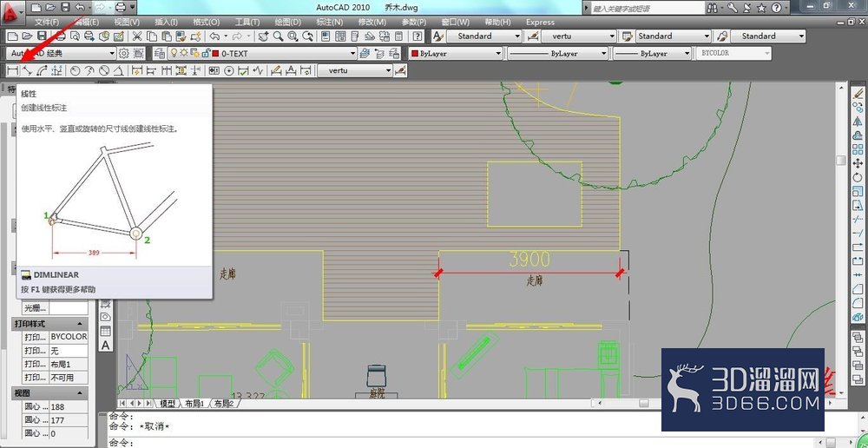This screenshot has height=448, width=868.
Task: Select the Linear dimension tool
Action: pos(13,71)
